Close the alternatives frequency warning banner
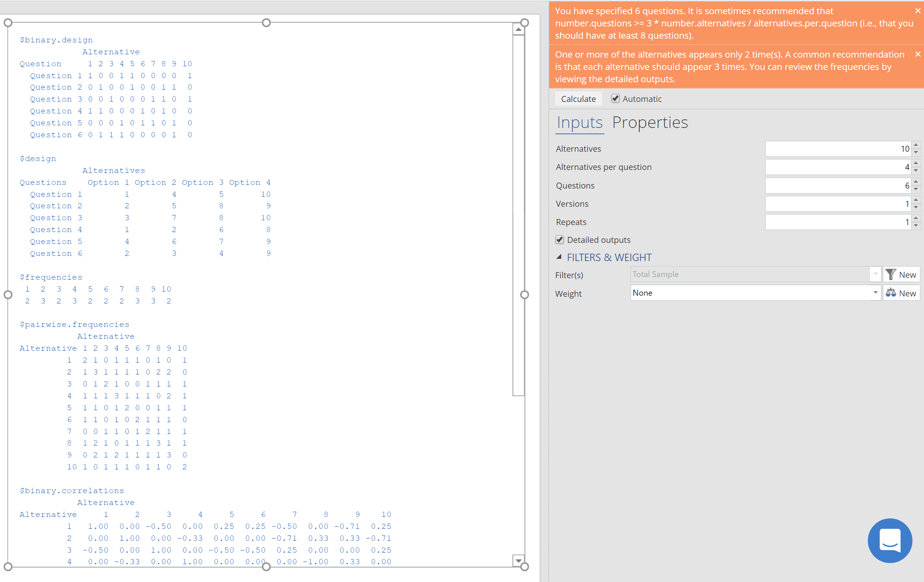 point(917,54)
